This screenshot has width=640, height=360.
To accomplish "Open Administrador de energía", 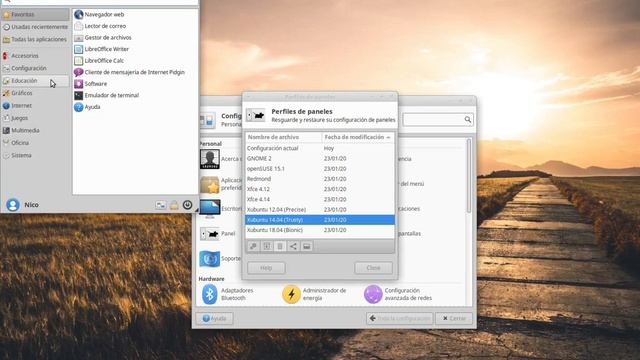I will click(x=314, y=294).
